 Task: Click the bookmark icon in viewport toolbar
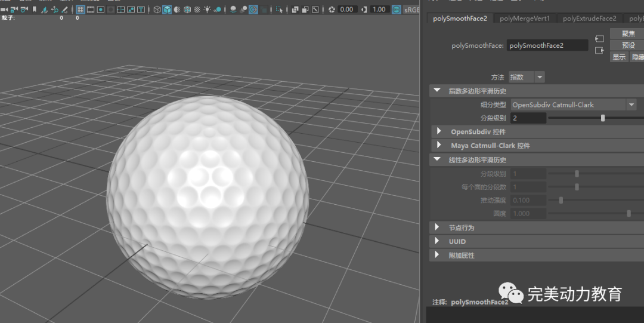pyautogui.click(x=34, y=10)
